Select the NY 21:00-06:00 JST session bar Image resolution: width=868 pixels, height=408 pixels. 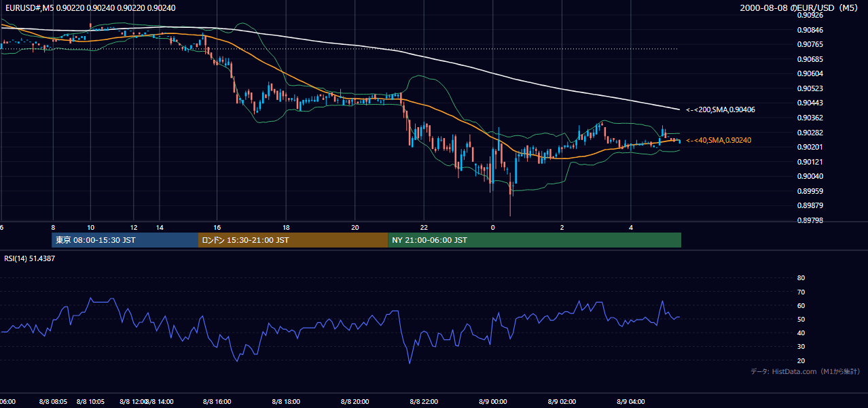535,240
